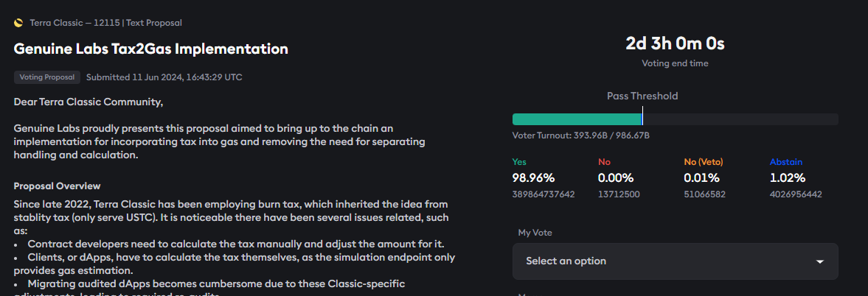Screen dimensions: 868x296
Task: Click the Yes vote percentage 98.96%
Action: click(534, 178)
